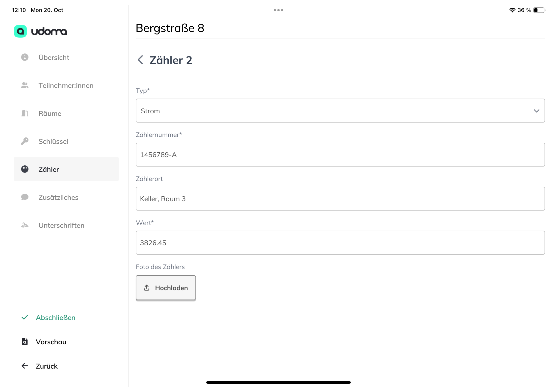Select the Zähler sidebar menu item

(66, 169)
